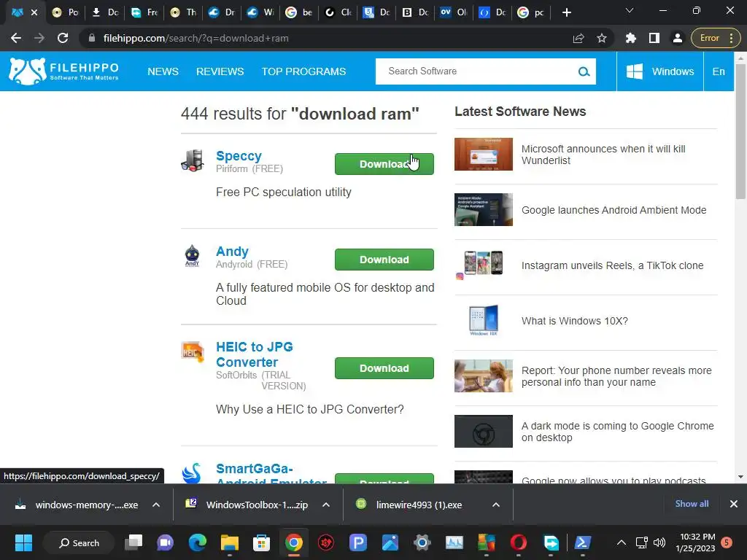Open NEWS menu item
Viewport: 747px width, 560px height.
point(163,71)
